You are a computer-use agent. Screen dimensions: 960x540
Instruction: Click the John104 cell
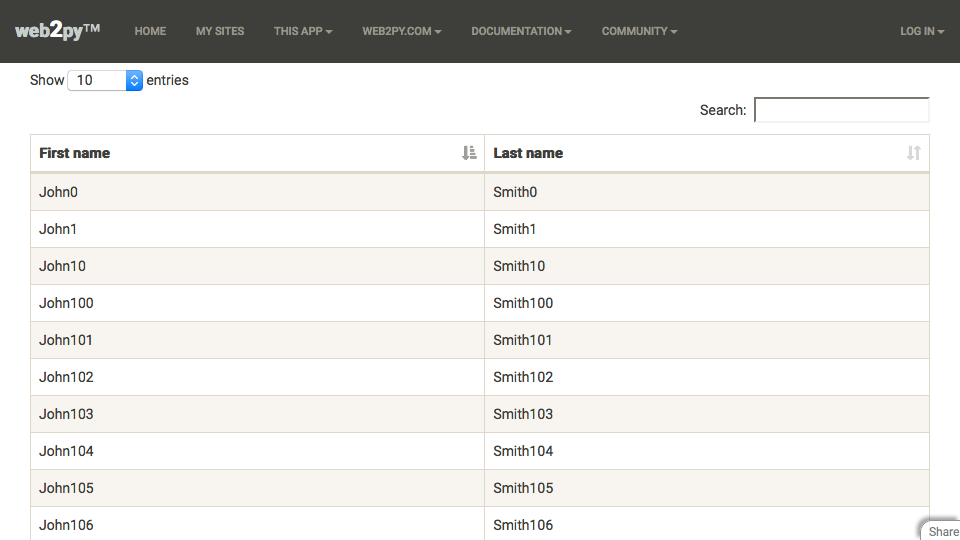(257, 451)
